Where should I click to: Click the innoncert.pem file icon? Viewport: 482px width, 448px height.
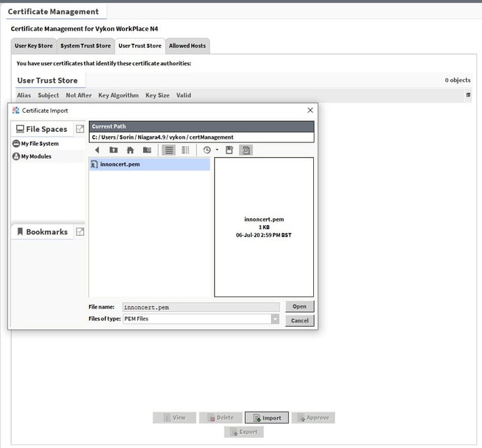(x=94, y=164)
